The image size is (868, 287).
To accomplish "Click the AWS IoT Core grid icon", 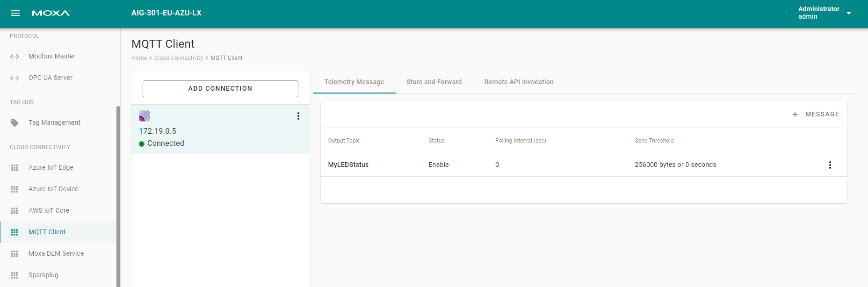I will pos(14,211).
